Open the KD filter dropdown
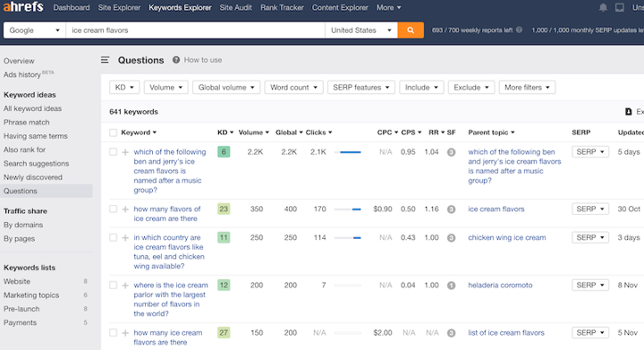The height and width of the screenshot is (350, 644). tap(124, 87)
